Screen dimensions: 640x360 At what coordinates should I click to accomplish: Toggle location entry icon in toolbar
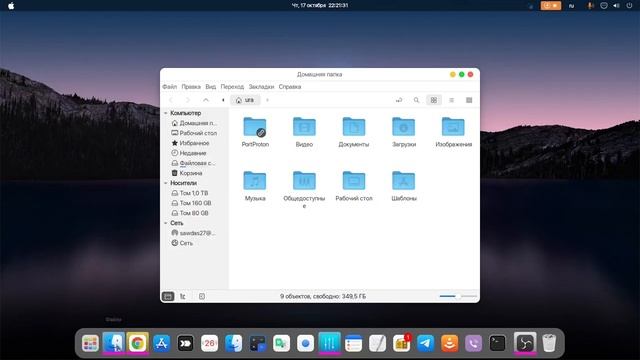pos(399,100)
